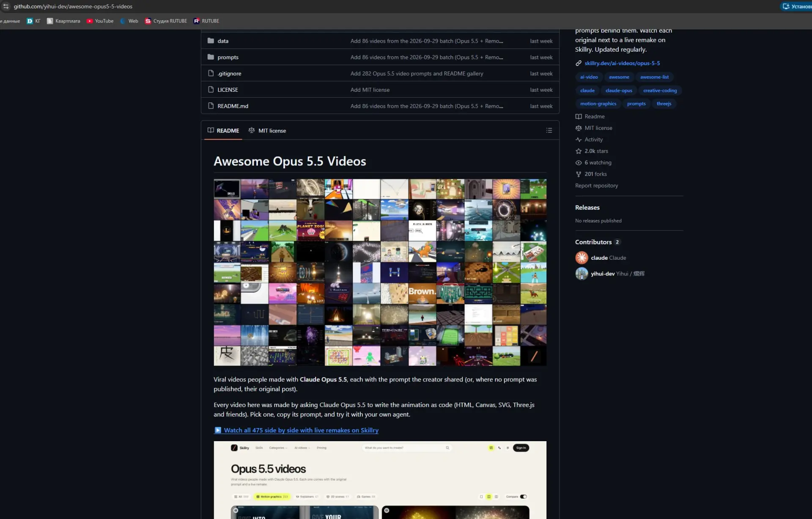Switch to the MIT license tab
The width and height of the screenshot is (812, 519).
coord(267,131)
